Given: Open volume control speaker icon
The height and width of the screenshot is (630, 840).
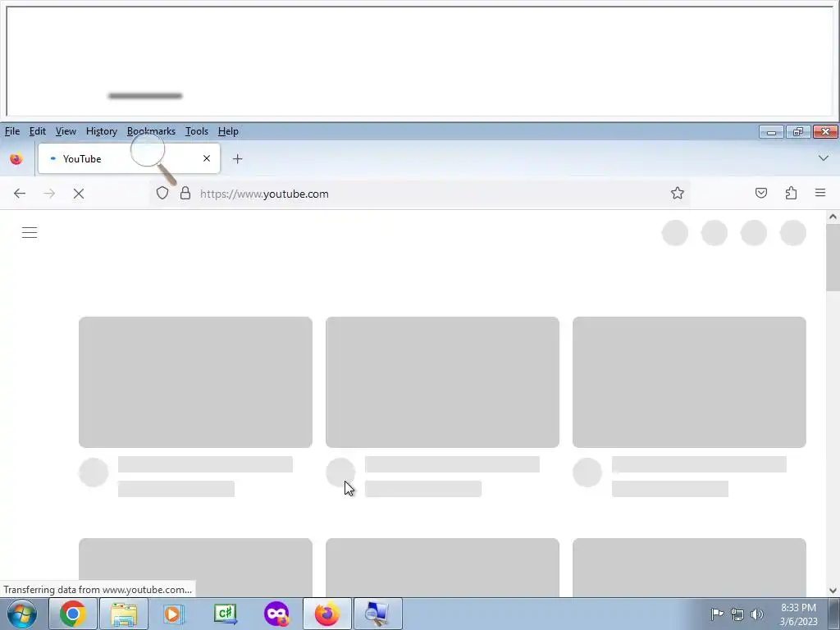Looking at the screenshot, I should (x=757, y=614).
